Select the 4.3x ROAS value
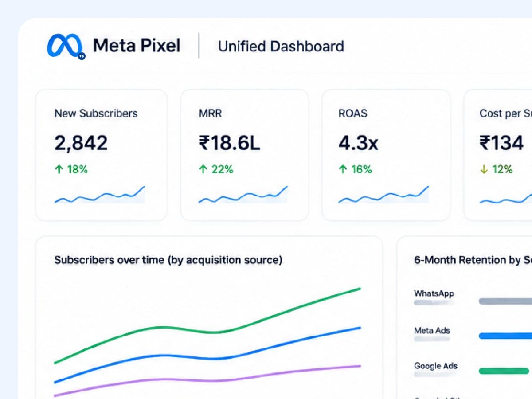 [x=358, y=143]
